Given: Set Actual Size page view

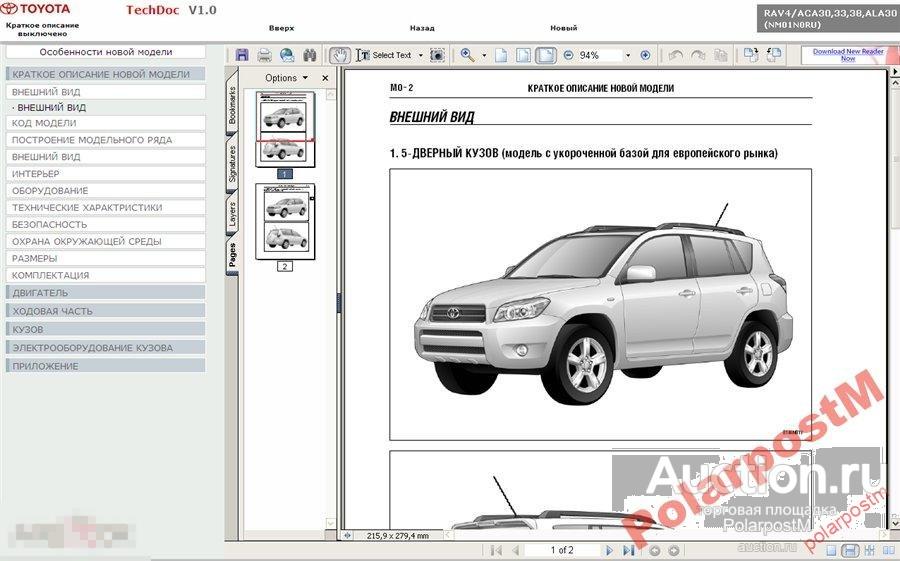Looking at the screenshot, I should [x=501, y=55].
